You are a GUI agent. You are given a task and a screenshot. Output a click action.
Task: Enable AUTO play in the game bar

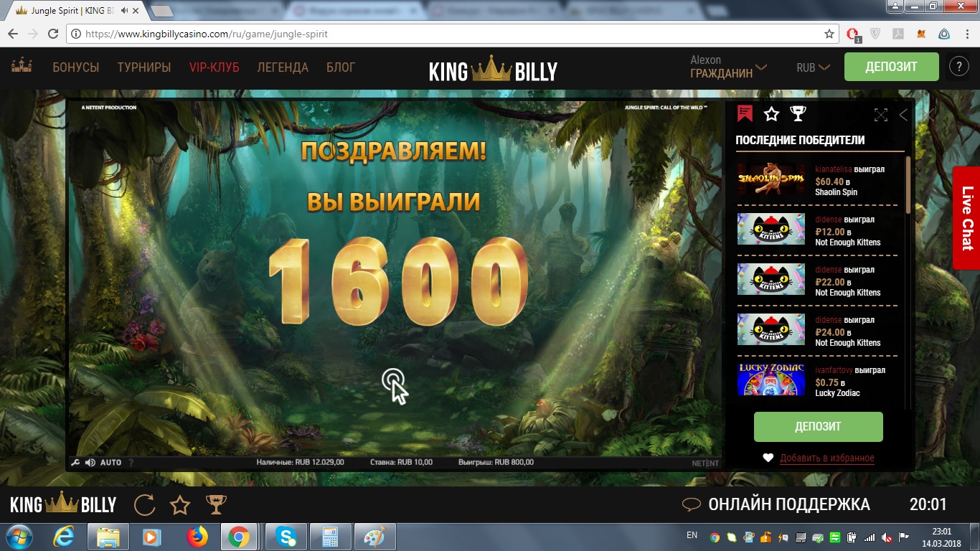click(x=110, y=463)
